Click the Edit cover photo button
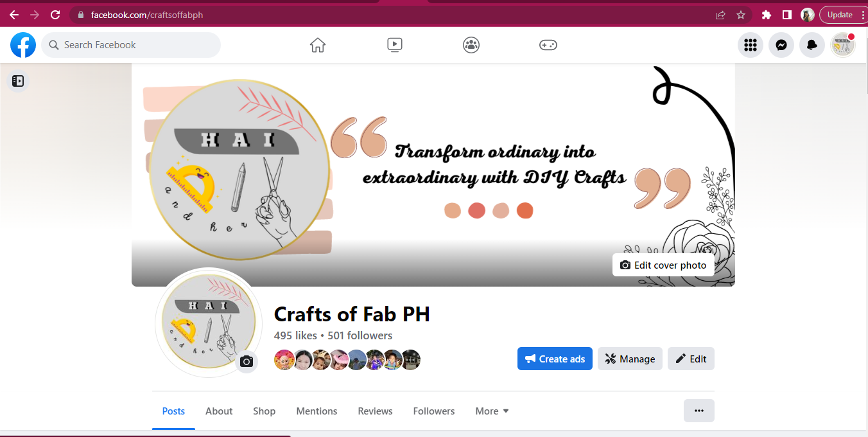The image size is (868, 437). (663, 265)
